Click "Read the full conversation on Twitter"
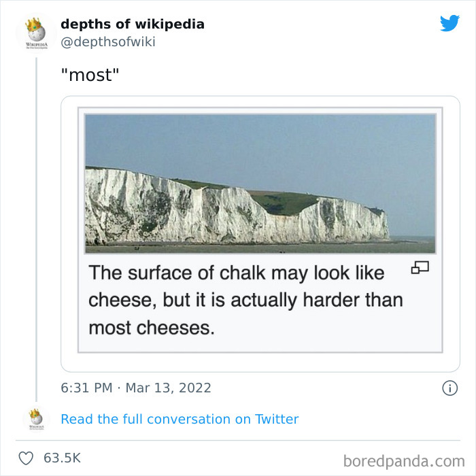 point(180,419)
